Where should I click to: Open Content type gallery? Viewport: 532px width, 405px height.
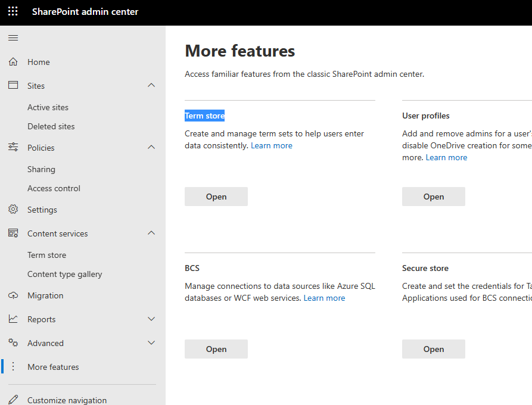[65, 274]
